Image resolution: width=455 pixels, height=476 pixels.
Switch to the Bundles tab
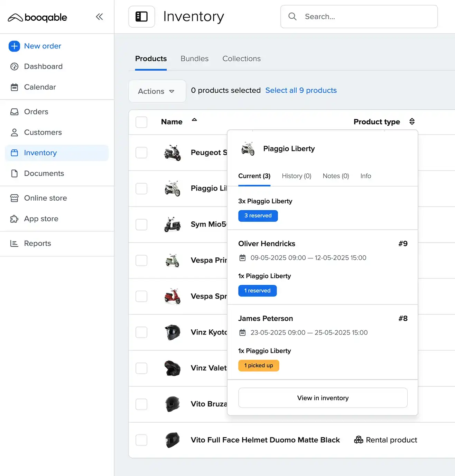point(194,59)
